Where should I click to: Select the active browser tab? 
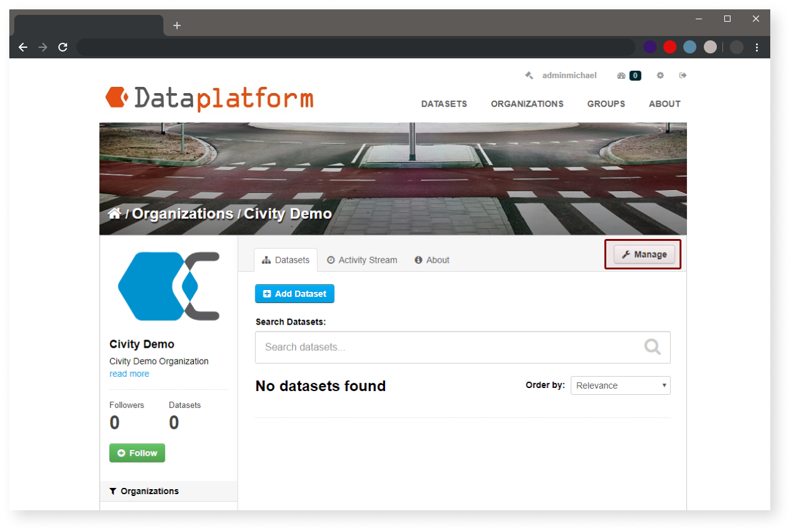[89, 25]
